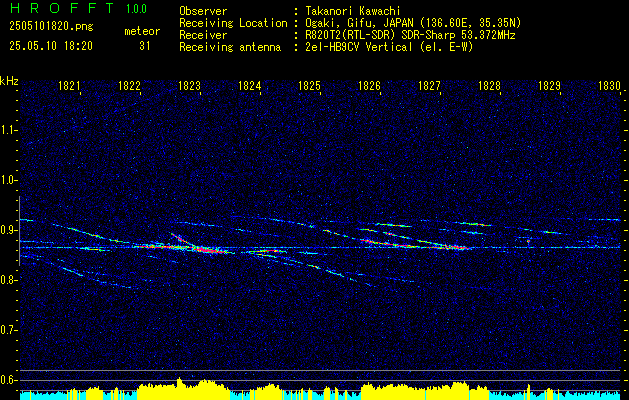Click the 0.8 kHz axis label

pyautogui.click(x=9, y=280)
